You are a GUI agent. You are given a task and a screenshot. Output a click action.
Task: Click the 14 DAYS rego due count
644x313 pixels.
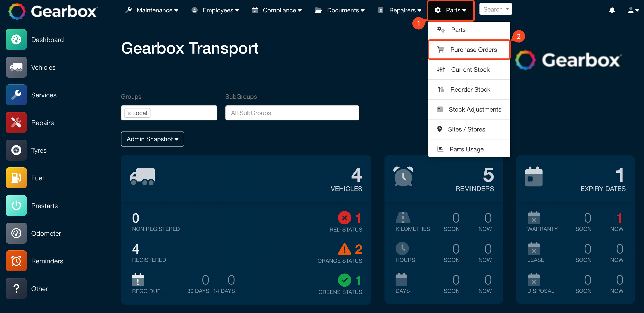pyautogui.click(x=231, y=280)
